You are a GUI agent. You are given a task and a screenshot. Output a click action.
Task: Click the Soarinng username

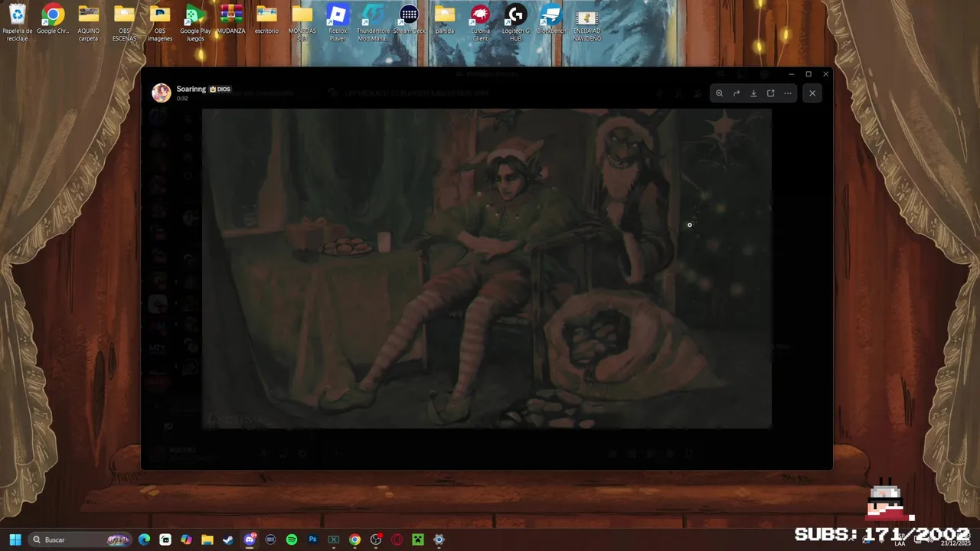coord(191,89)
